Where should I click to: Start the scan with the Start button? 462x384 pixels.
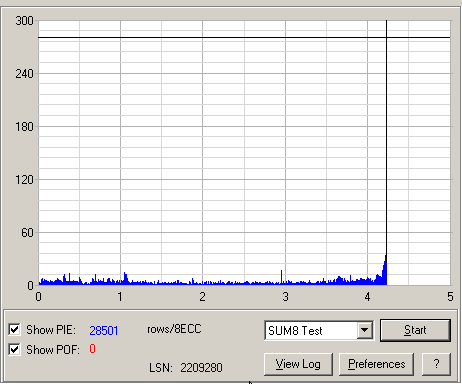415,330
